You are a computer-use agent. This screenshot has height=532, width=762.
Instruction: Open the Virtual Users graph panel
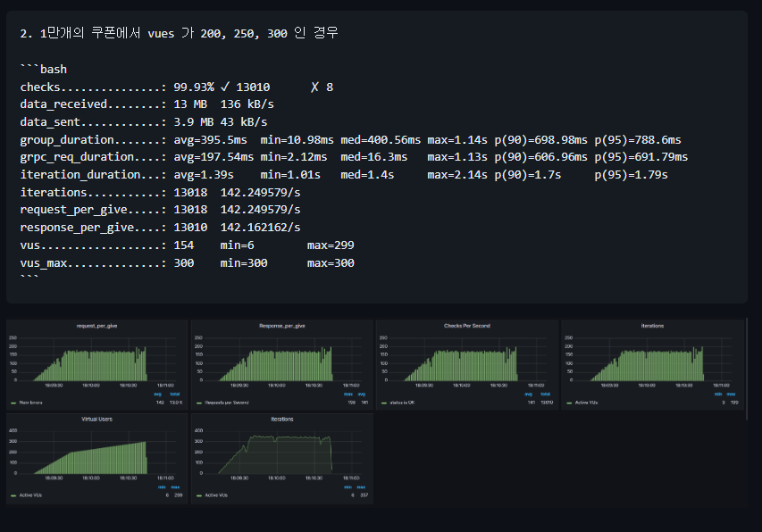(96, 458)
